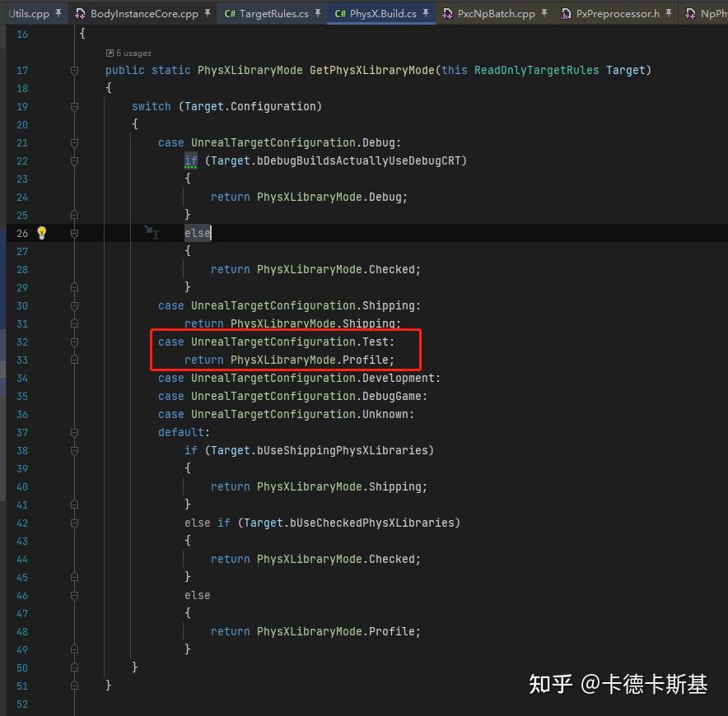The image size is (728, 716).
Task: Click 'UnrealTargetConfiguration.Unknown' case label
Action: (x=300, y=414)
